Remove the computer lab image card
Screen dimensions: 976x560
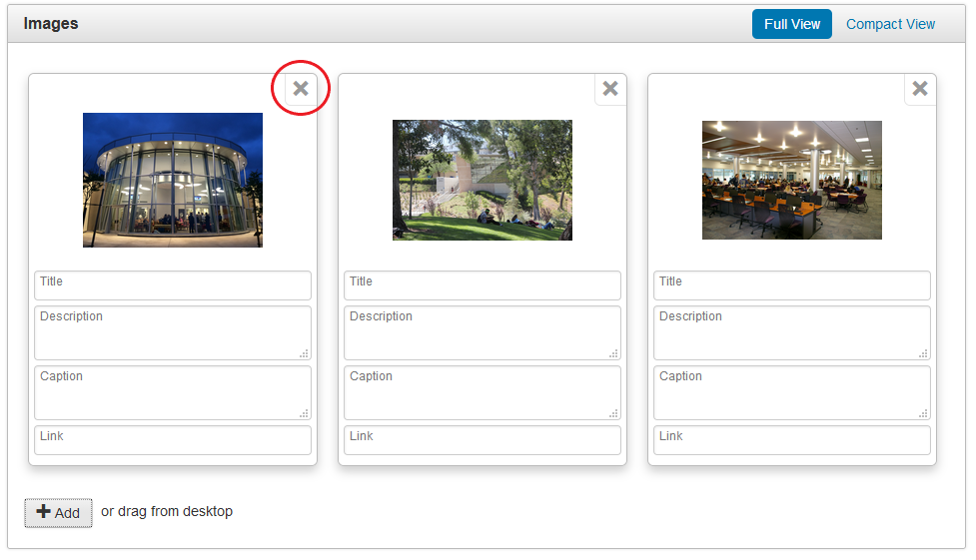click(x=920, y=89)
